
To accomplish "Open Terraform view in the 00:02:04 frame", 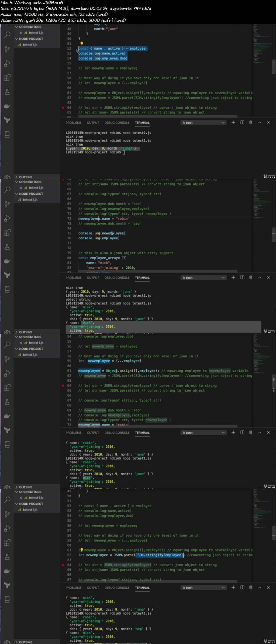I will point(7,120).
